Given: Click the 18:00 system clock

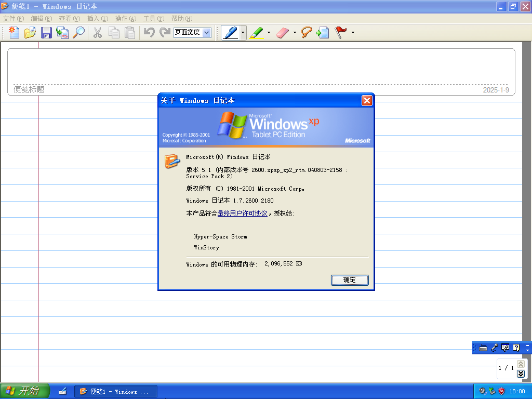Looking at the screenshot, I should click(x=517, y=392).
